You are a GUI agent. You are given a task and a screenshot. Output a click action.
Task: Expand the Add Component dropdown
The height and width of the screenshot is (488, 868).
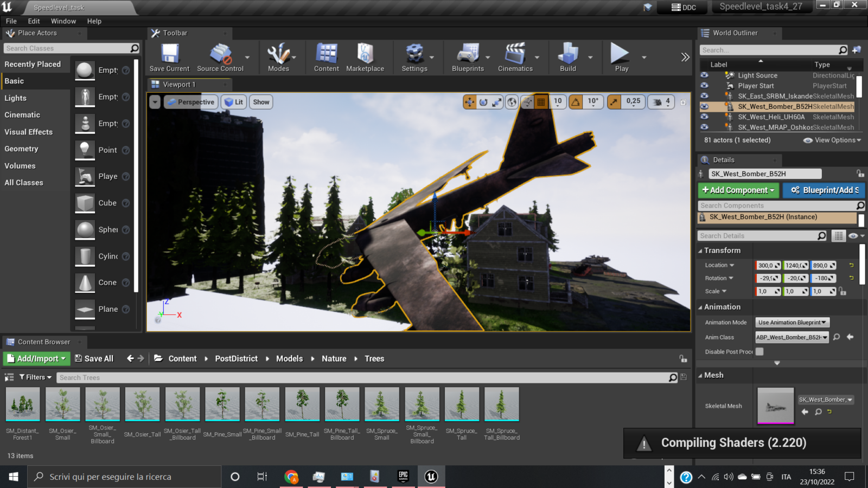pos(738,190)
